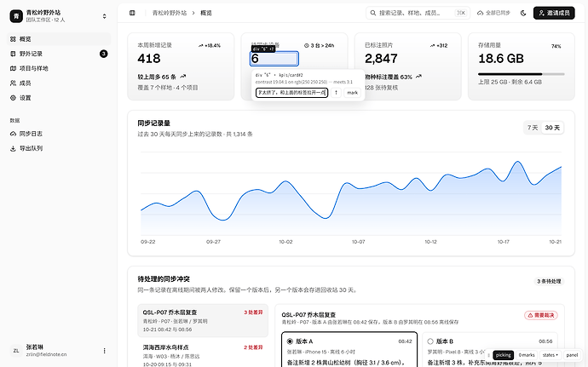Switch chart range to 7 天

coord(533,128)
